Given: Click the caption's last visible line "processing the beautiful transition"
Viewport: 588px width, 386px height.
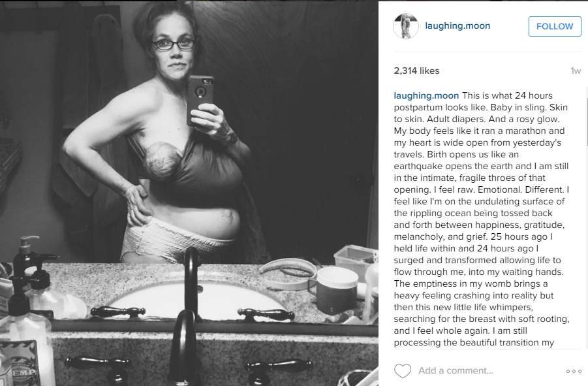Looking at the screenshot, I should [474, 342].
